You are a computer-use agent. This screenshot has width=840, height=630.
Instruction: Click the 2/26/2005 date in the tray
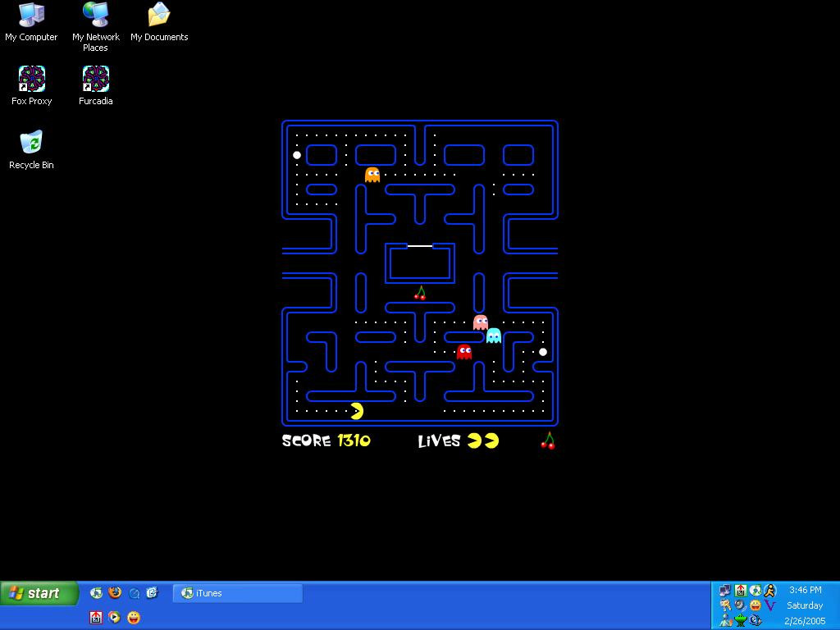[806, 621]
